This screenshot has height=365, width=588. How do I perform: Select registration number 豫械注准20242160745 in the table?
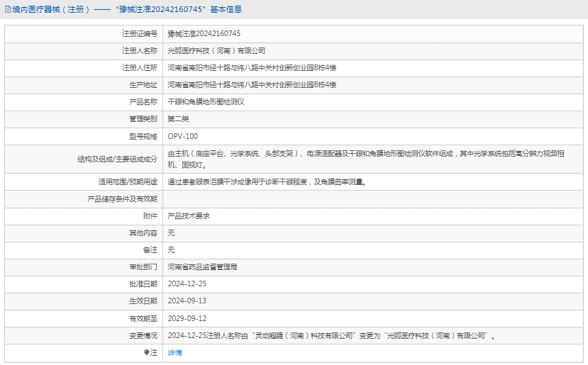pyautogui.click(x=204, y=33)
